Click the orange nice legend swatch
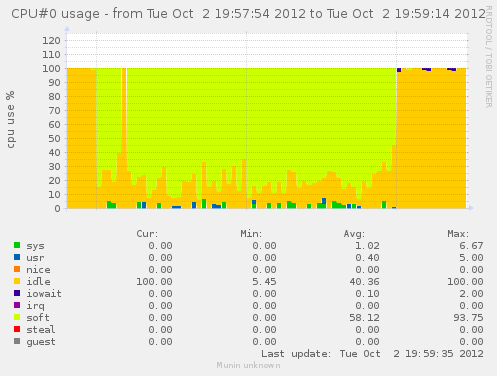Screen dimensions: 497x376 click(17, 269)
